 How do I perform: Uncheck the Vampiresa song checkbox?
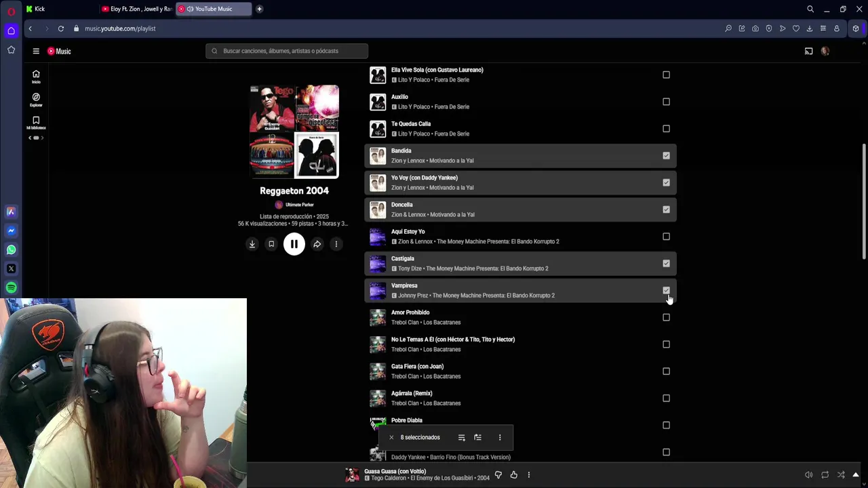pyautogui.click(x=666, y=290)
